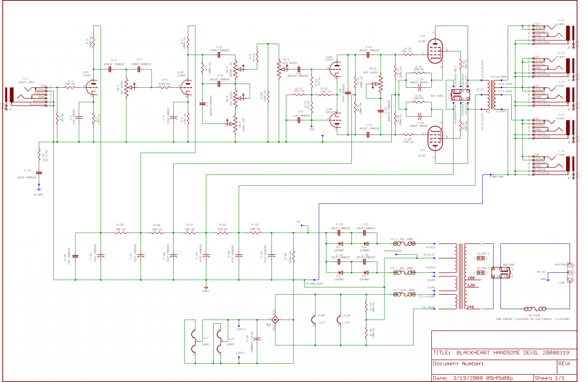The height and width of the screenshot is (382, 588).
Task: Click the X2 output transformer symbol
Action: click(x=494, y=95)
